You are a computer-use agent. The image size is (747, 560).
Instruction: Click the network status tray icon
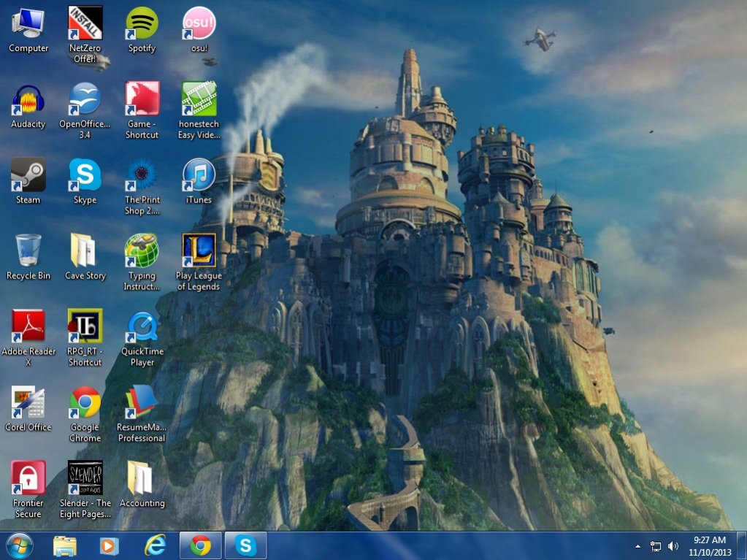pyautogui.click(x=656, y=546)
